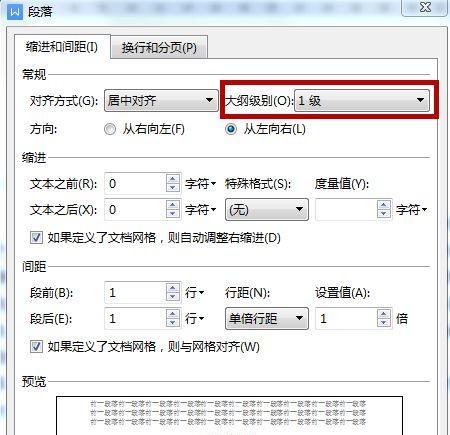Image resolution: width=450 pixels, height=435 pixels.
Task: Increase the line spacing set value
Action: click(384, 314)
